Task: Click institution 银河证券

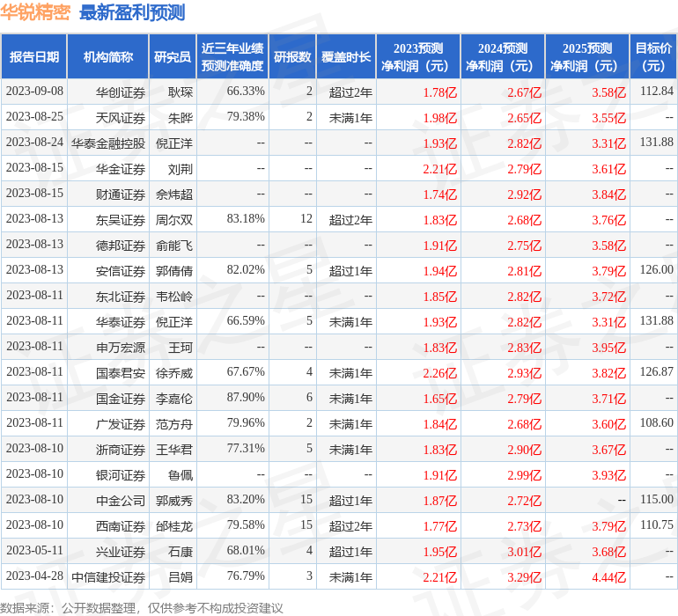Action: [x=121, y=474]
